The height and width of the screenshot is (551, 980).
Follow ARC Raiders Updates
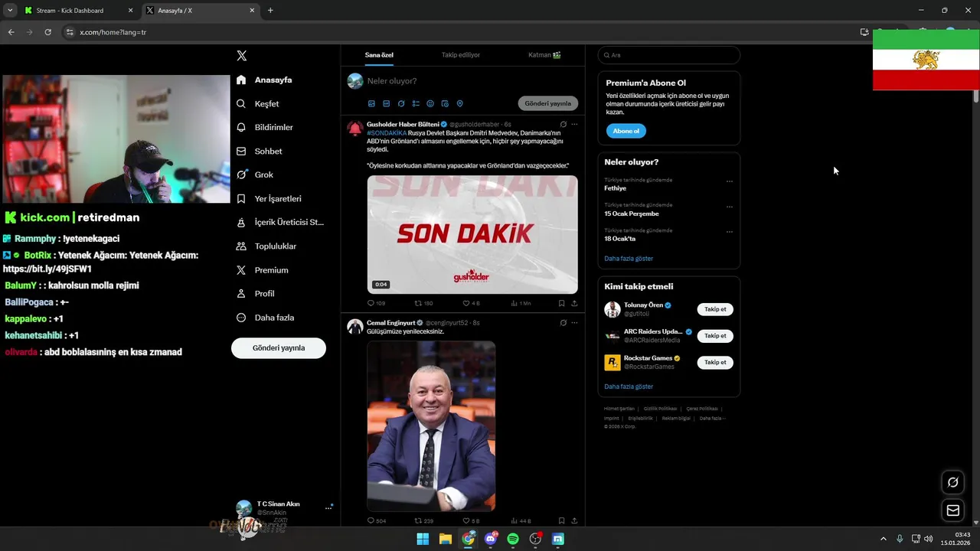[x=715, y=336]
